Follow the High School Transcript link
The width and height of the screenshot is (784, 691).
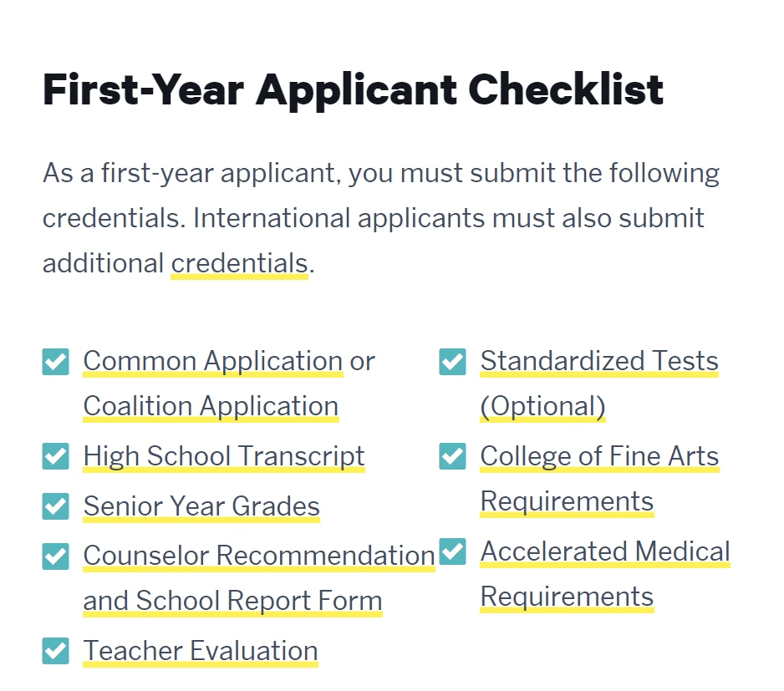pyautogui.click(x=224, y=456)
